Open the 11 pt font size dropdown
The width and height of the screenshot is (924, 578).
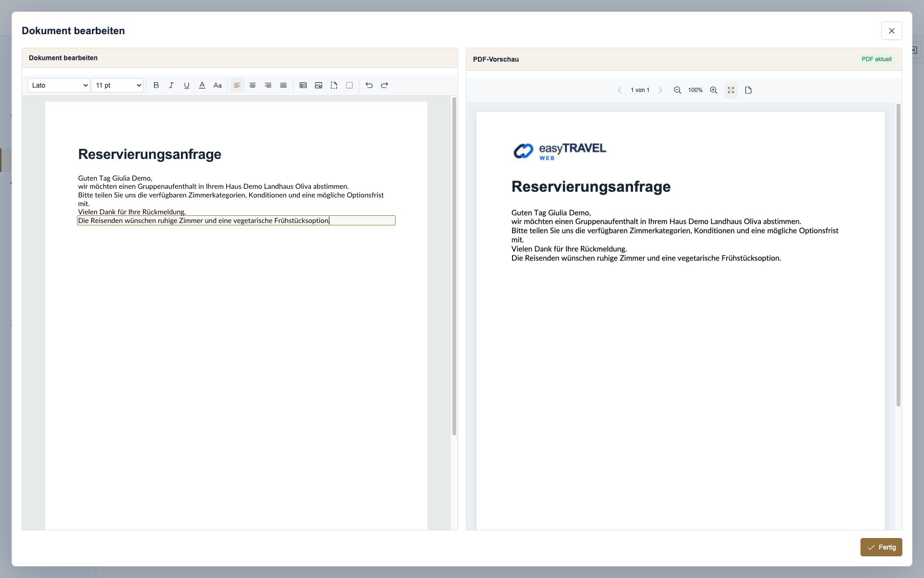pyautogui.click(x=117, y=85)
